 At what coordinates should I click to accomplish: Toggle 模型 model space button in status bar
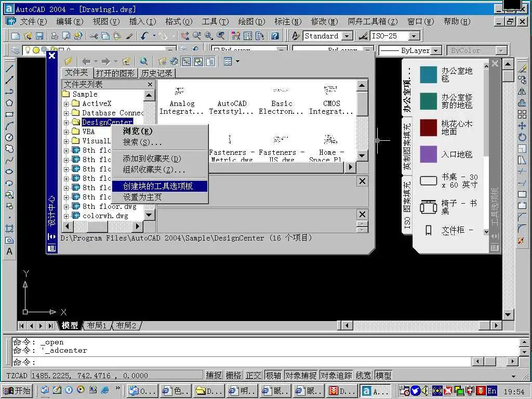pyautogui.click(x=384, y=375)
